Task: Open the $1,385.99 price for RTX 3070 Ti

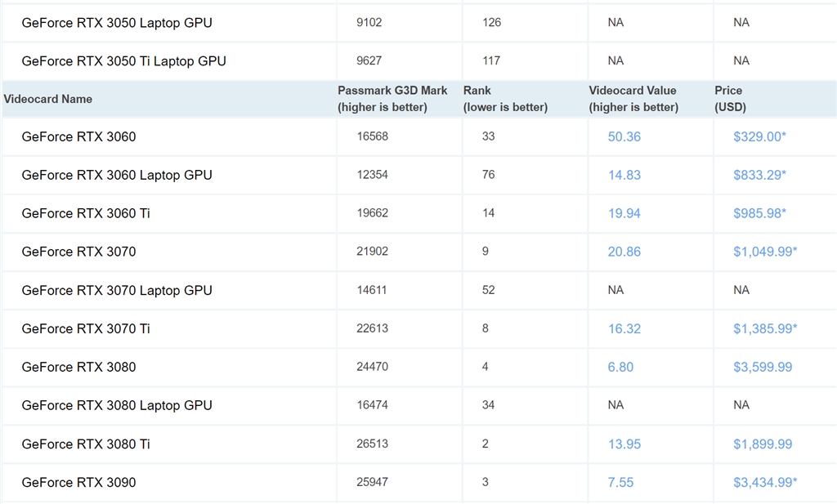Action: coord(764,328)
